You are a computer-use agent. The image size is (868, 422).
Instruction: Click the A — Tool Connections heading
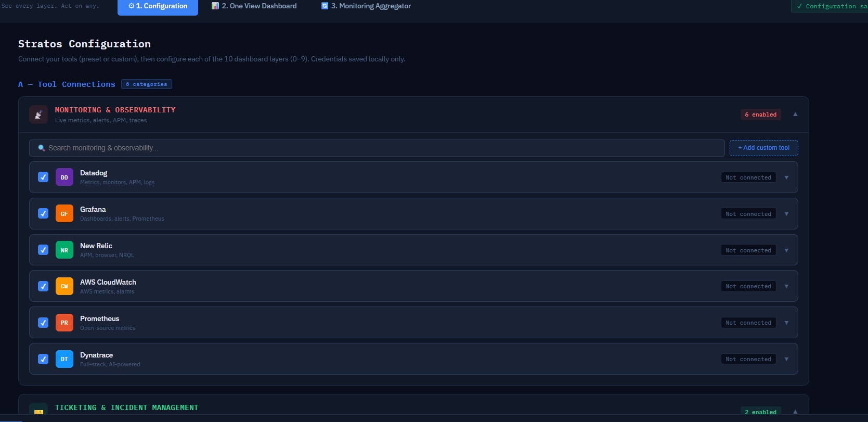67,84
